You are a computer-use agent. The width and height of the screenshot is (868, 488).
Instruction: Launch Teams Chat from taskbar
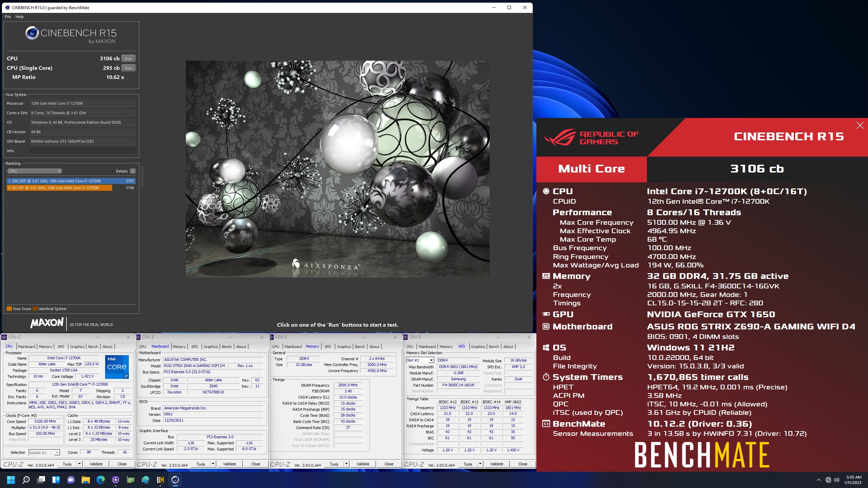click(71, 480)
